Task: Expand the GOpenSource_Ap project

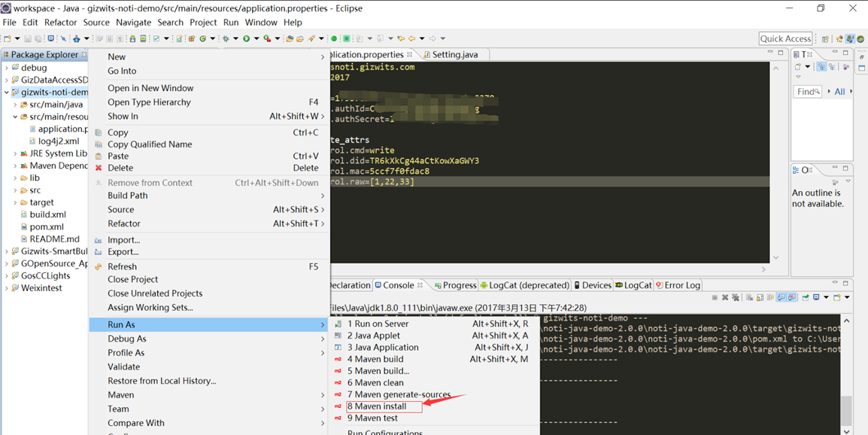Action: [6, 263]
